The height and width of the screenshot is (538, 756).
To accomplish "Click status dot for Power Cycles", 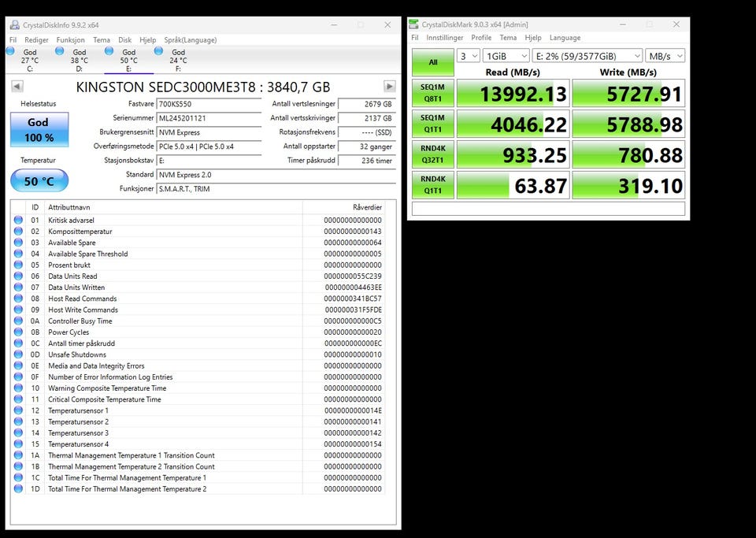I will [x=18, y=332].
